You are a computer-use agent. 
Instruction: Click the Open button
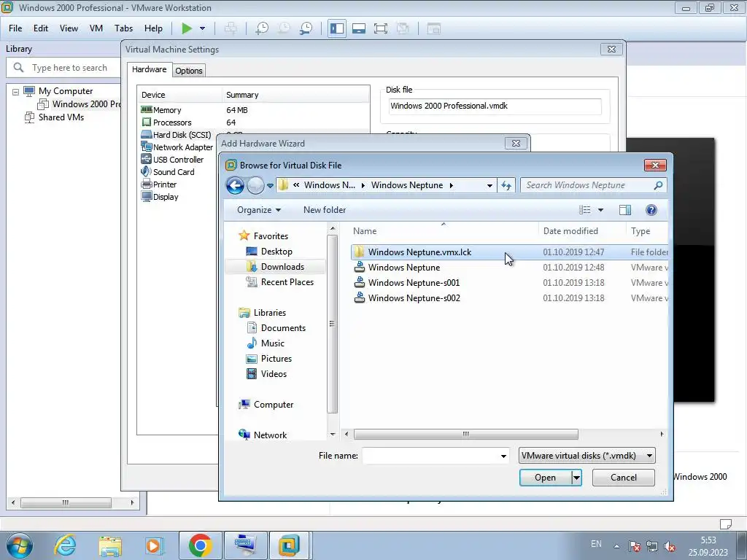[x=545, y=478]
